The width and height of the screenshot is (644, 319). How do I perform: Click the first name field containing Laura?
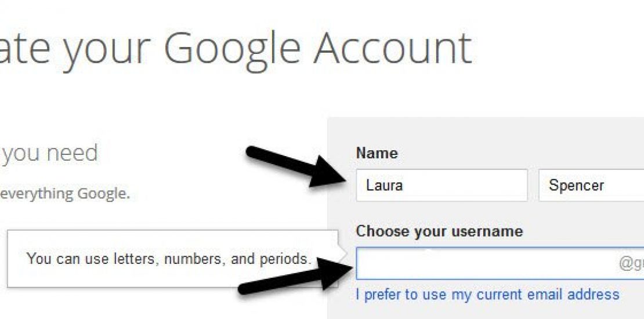pyautogui.click(x=441, y=186)
